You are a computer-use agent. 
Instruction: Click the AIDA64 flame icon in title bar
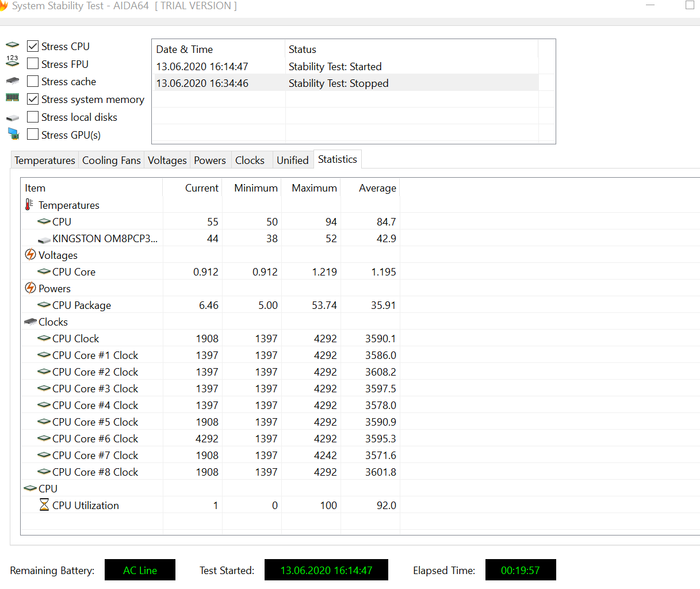coord(3,6)
